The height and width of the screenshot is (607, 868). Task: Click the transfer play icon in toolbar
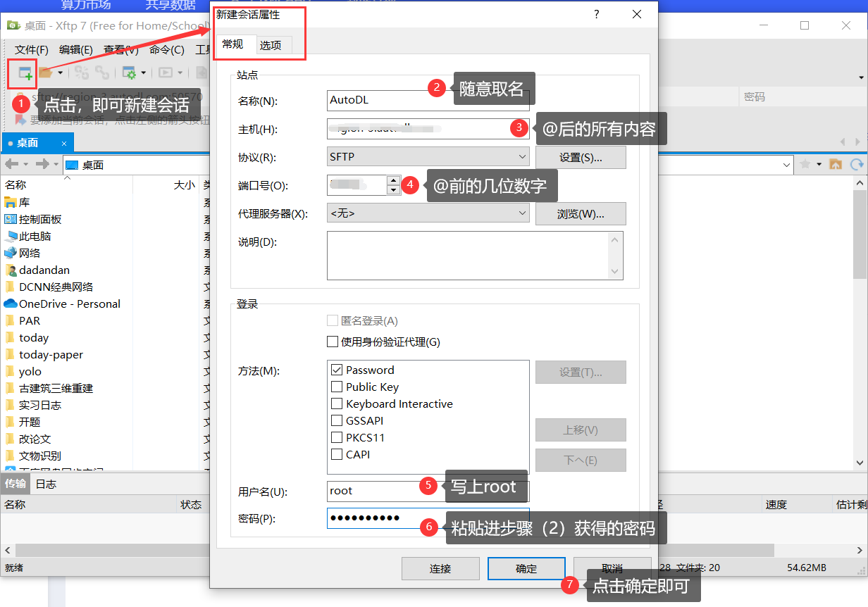pos(166,73)
